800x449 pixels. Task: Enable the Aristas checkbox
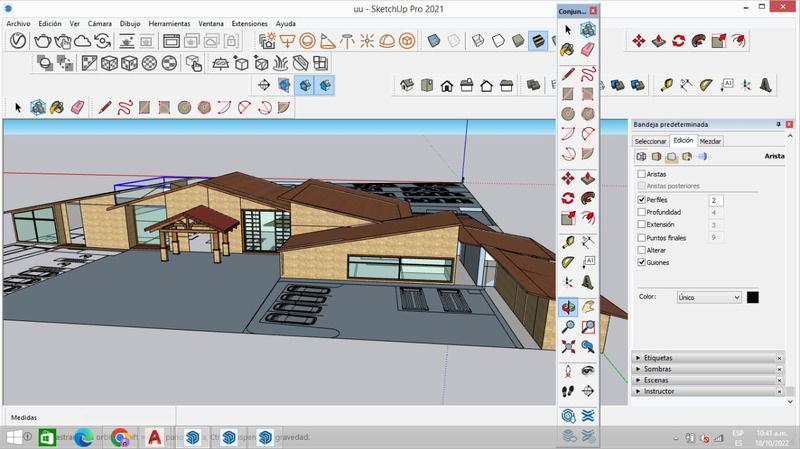pyautogui.click(x=641, y=174)
